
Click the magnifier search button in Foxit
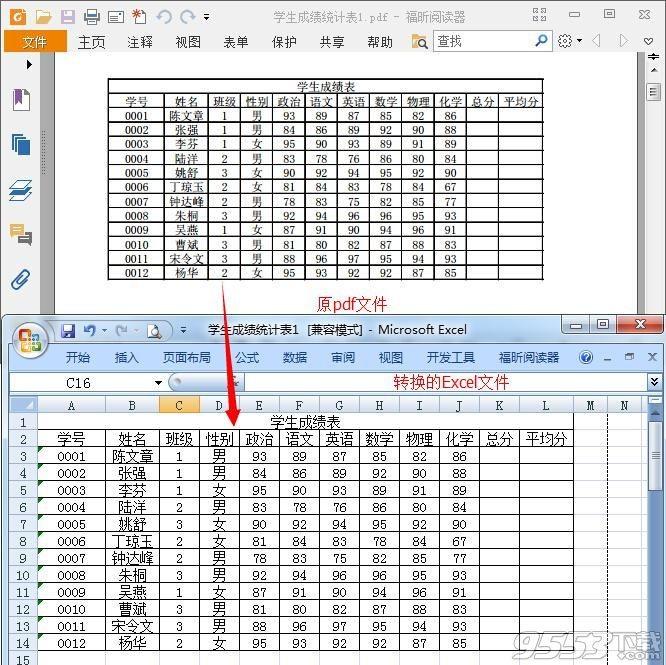(542, 40)
